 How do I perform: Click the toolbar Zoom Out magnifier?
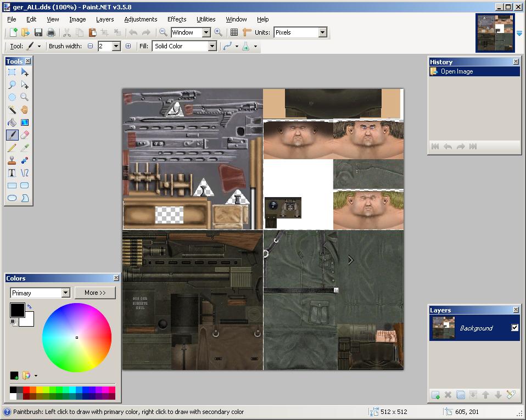(163, 32)
